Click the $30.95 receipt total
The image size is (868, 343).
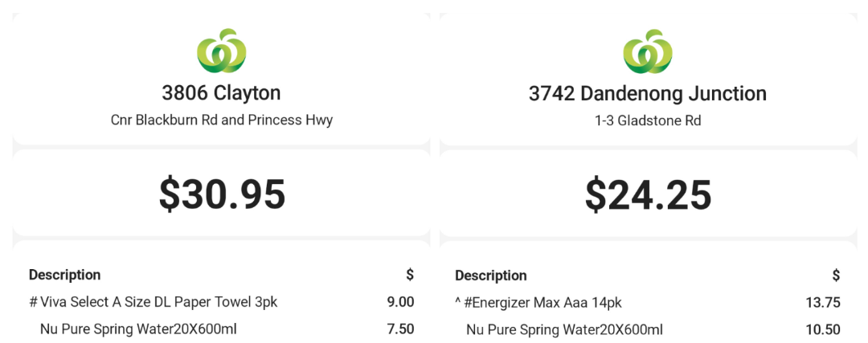click(222, 194)
